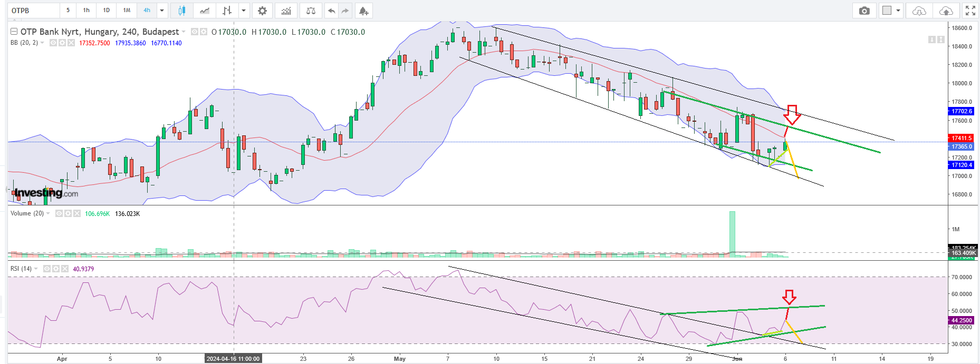This screenshot has height=364, width=980.
Task: Collapse the OTP Bank legend box
Action: click(x=14, y=32)
